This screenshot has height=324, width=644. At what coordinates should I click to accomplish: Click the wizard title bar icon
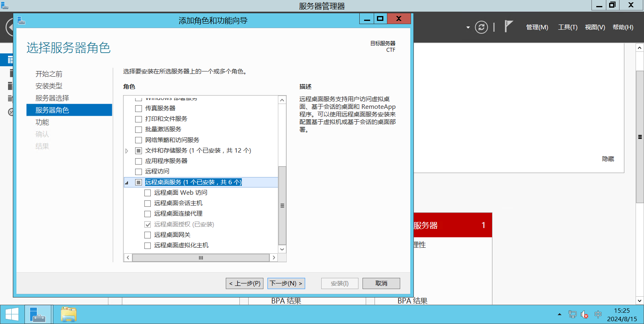click(21, 20)
